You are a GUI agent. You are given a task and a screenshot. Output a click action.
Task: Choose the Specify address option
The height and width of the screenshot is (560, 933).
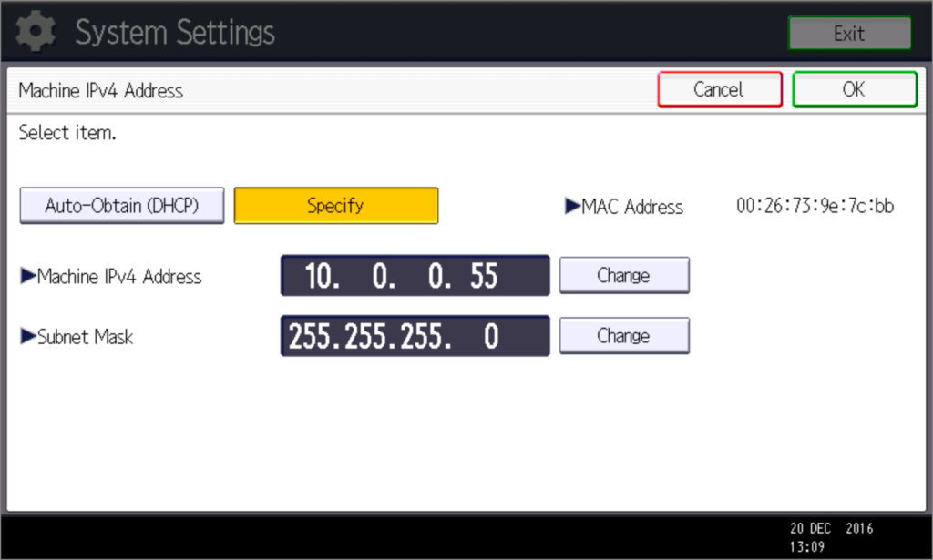point(335,206)
